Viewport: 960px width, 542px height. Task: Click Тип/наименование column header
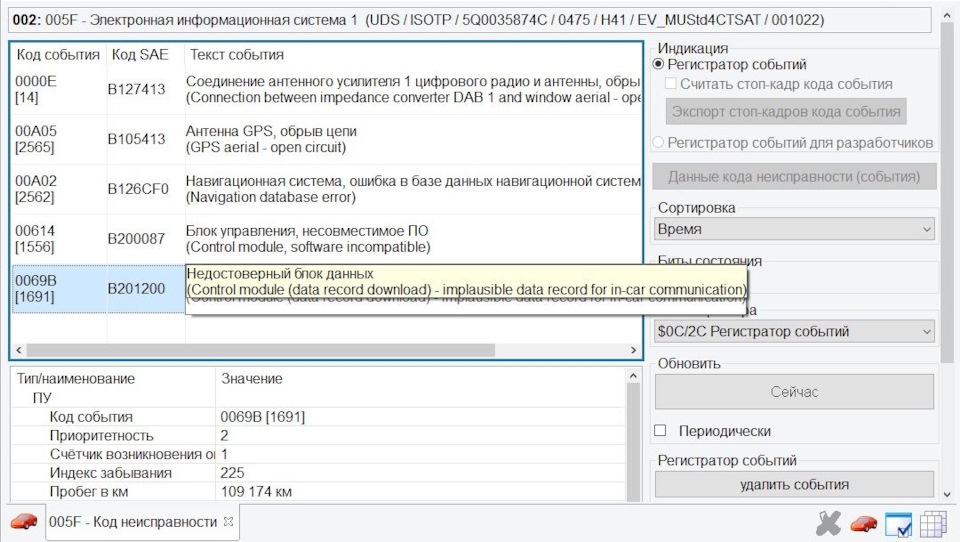point(75,378)
